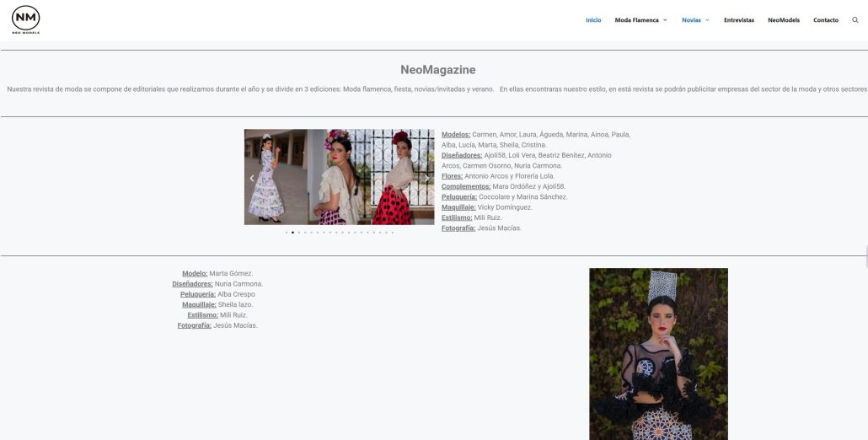Click the page's right-edge scrollbar handle
Image resolution: width=868 pixels, height=440 pixels.
point(865,256)
